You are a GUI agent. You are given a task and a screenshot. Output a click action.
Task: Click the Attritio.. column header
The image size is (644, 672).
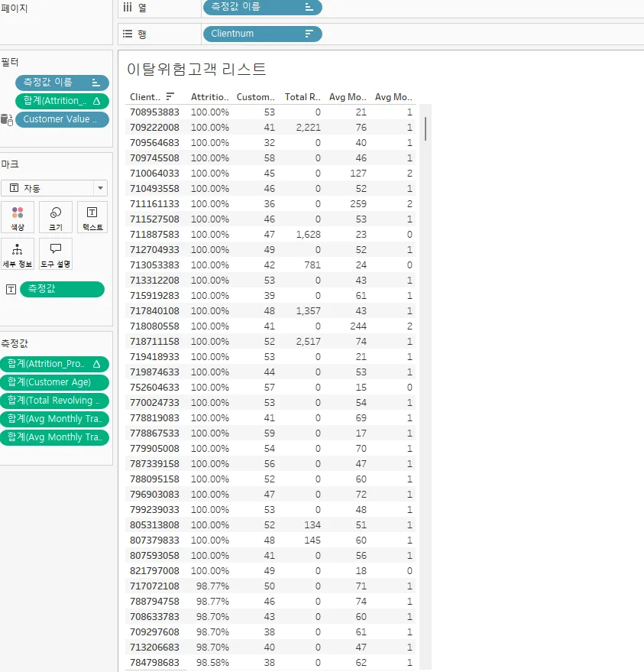210,97
